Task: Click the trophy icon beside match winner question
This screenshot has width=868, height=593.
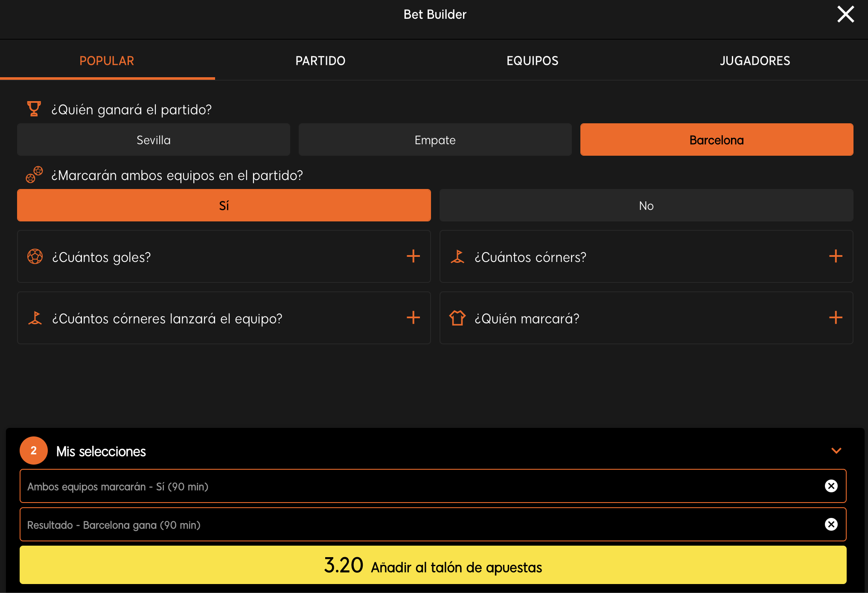Action: (34, 109)
